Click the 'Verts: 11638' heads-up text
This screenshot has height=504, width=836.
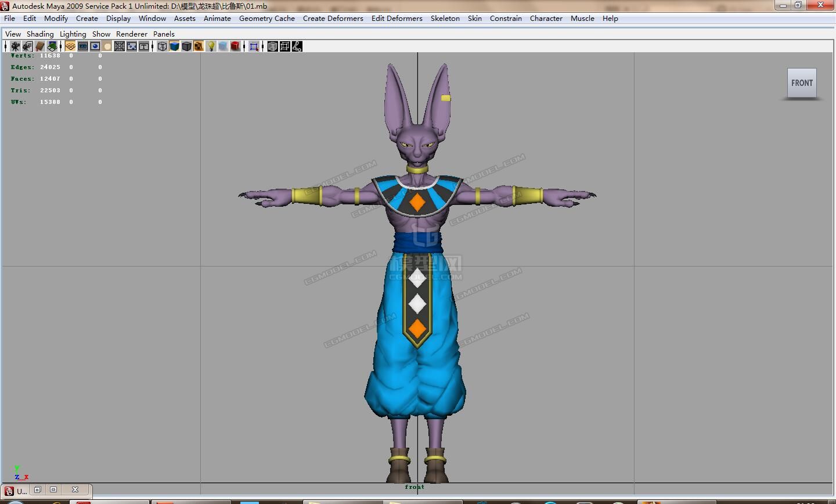[x=35, y=56]
